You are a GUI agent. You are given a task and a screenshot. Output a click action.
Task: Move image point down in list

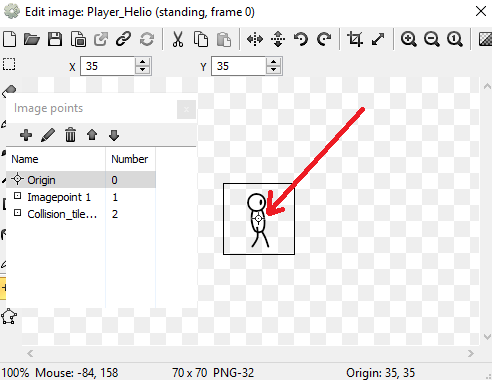[114, 135]
